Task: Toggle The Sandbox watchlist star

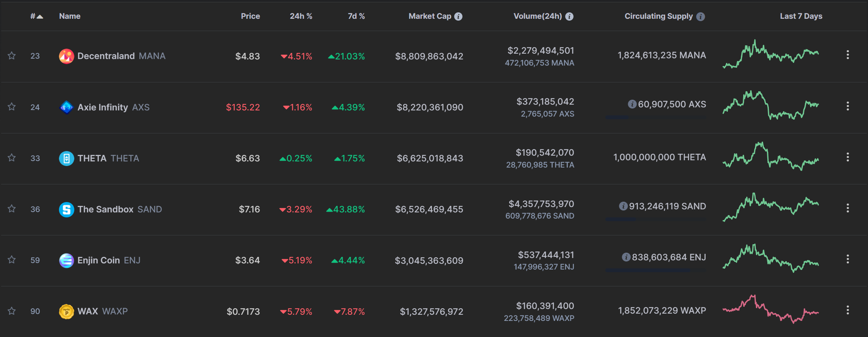Action: pyautogui.click(x=12, y=209)
